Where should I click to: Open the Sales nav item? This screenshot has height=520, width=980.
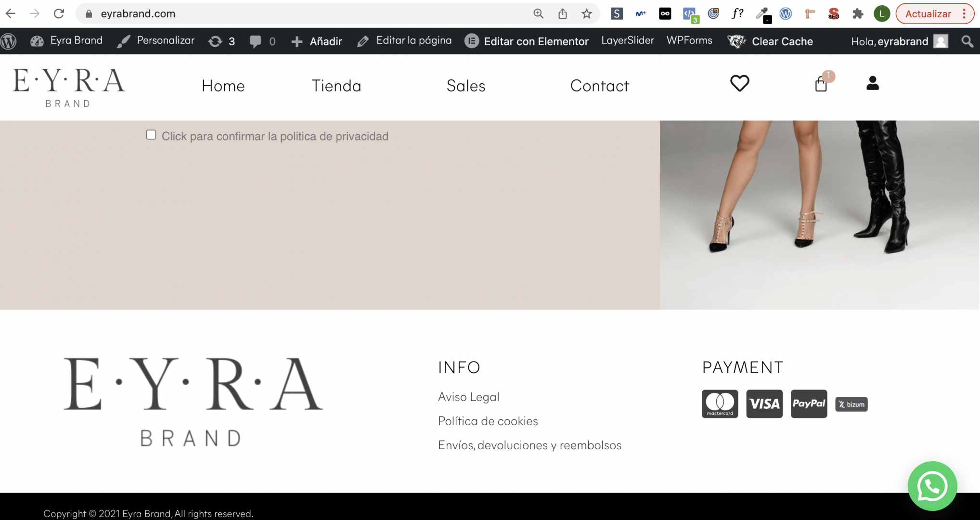click(465, 86)
